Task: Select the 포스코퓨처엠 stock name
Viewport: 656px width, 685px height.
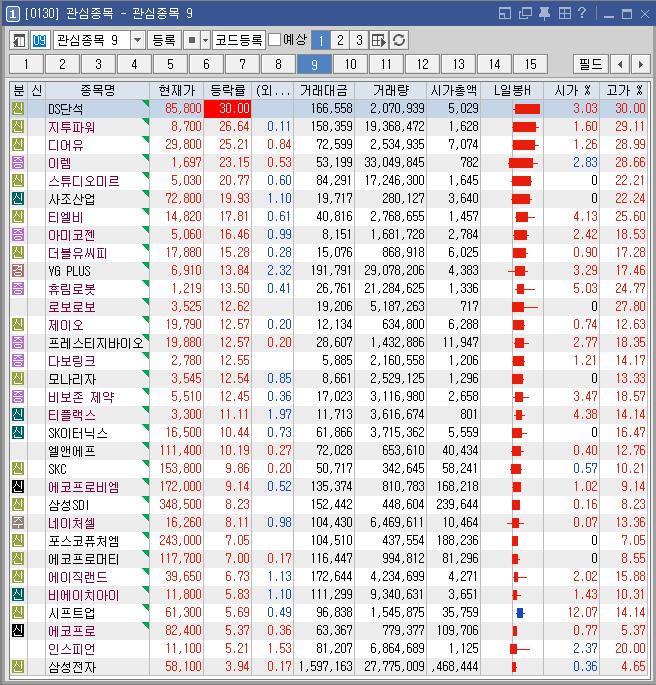Action: click(x=83, y=541)
